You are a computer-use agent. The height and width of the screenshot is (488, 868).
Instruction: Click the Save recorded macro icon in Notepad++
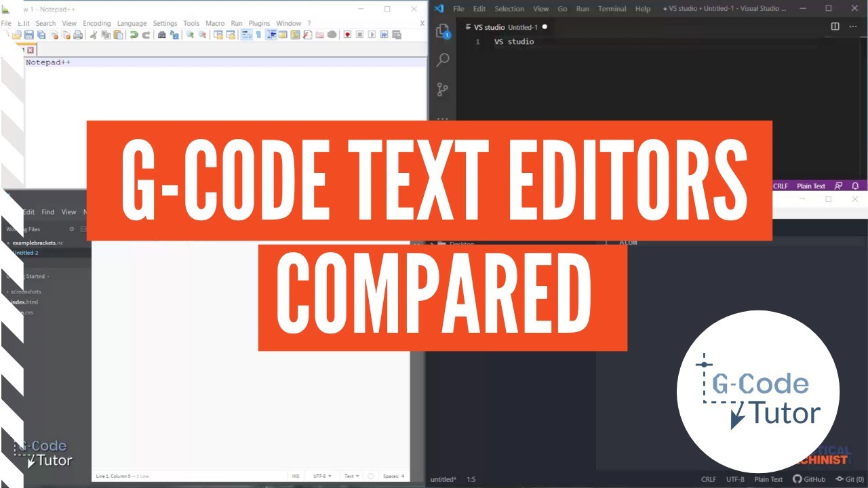pos(397,35)
